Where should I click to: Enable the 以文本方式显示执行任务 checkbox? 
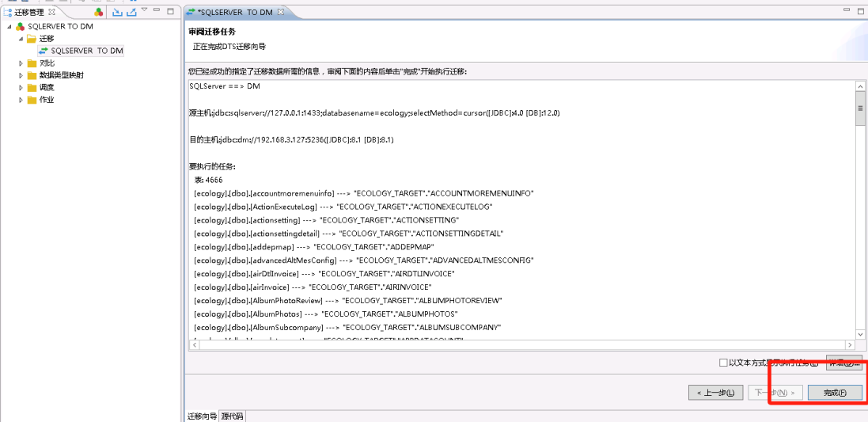tap(723, 363)
